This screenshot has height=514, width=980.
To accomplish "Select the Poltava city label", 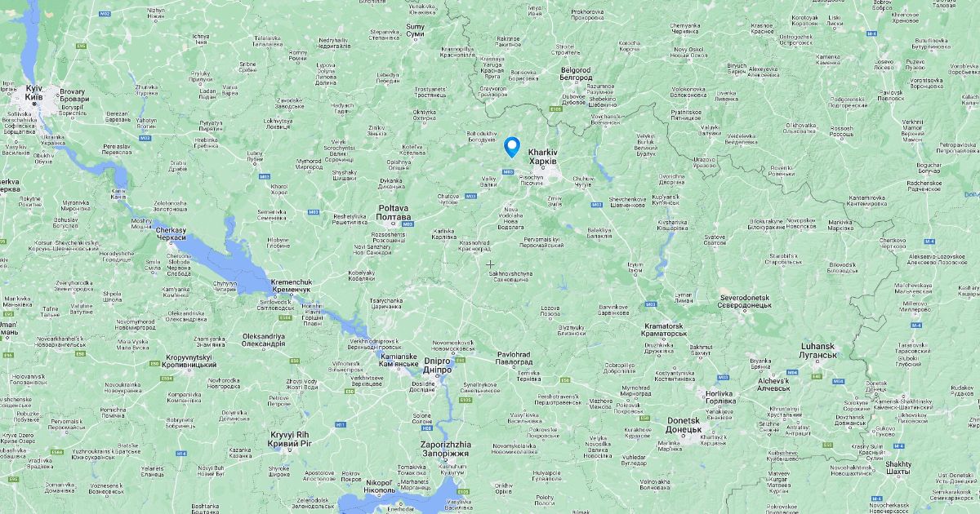I will (x=394, y=213).
